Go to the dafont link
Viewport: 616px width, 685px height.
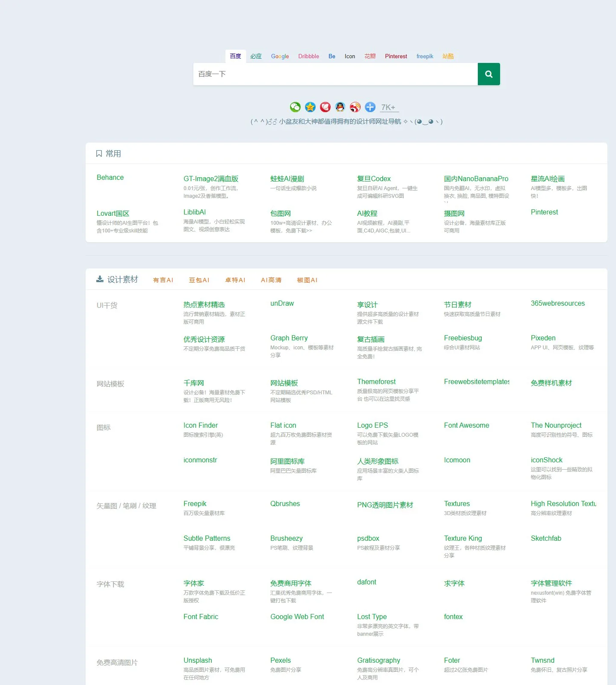coord(367,582)
